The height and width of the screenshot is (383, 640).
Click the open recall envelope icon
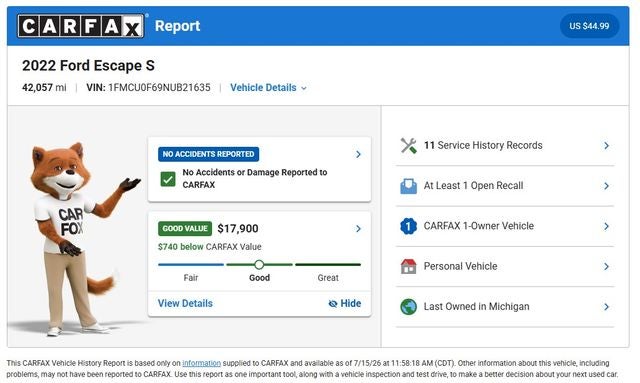[x=408, y=186]
